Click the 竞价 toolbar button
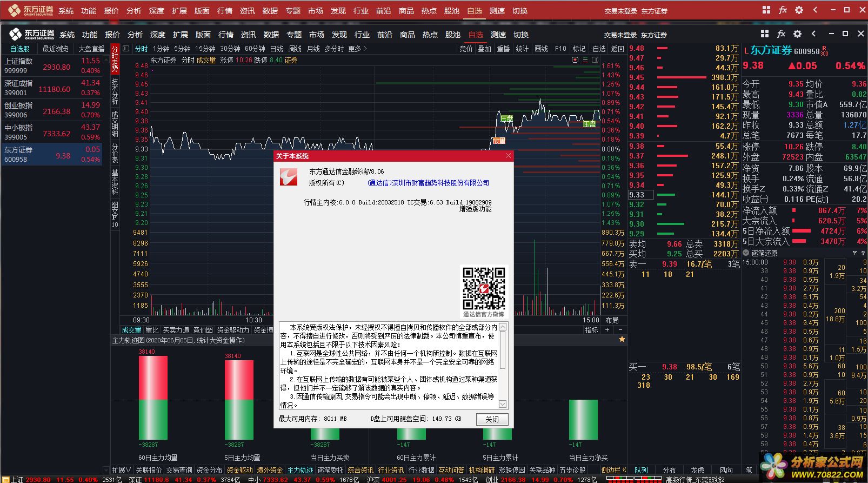 tap(466, 49)
